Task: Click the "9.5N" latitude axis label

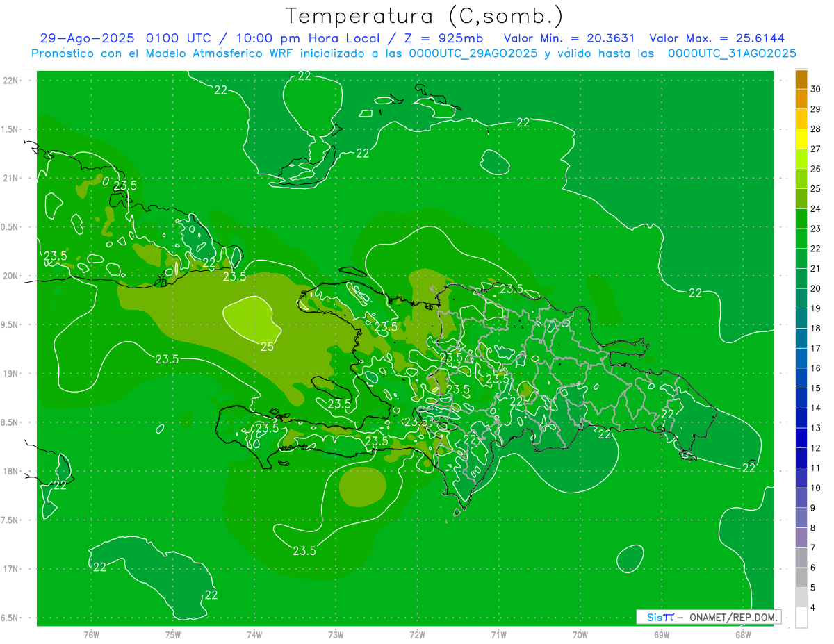Action: [10, 324]
